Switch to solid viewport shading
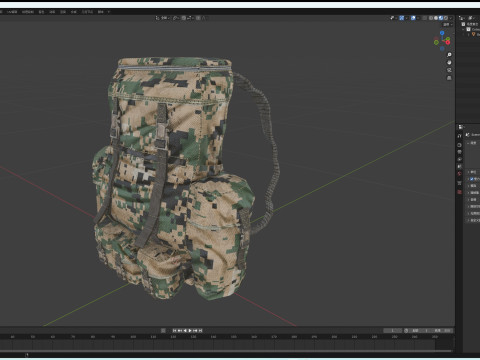The width and height of the screenshot is (480, 360). coord(436,18)
